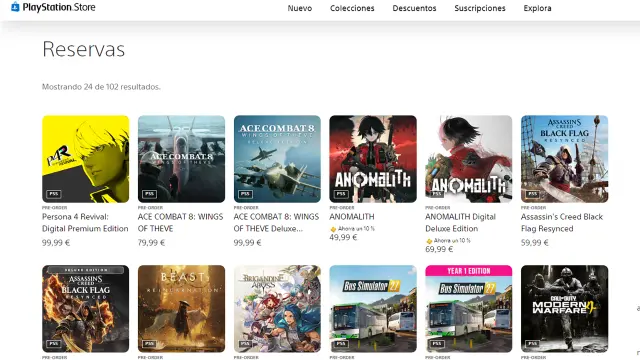The image size is (640, 360).
Task: Click 99,99 € price under ACE COMBAT 8 Deluxe
Action: 247,243
